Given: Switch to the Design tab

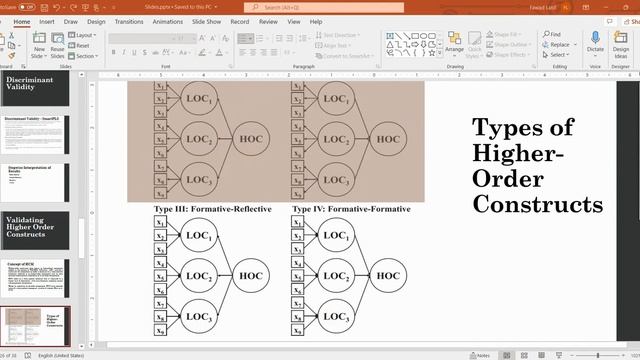Looking at the screenshot, I should pos(96,22).
